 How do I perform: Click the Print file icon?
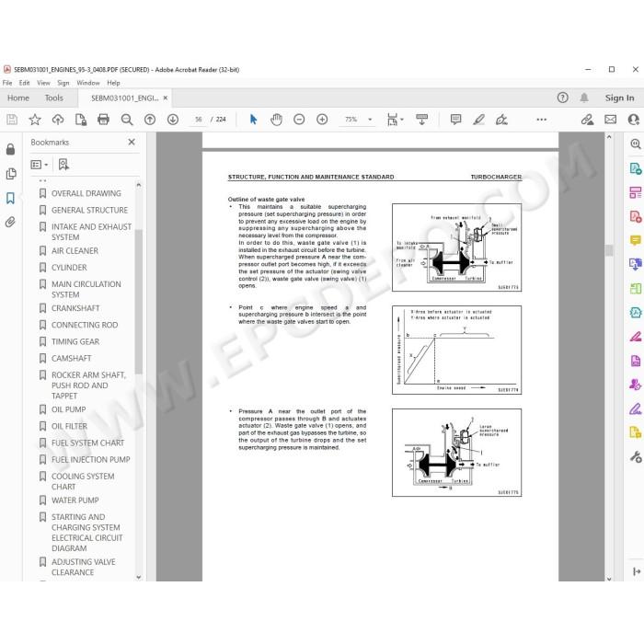pos(103,120)
